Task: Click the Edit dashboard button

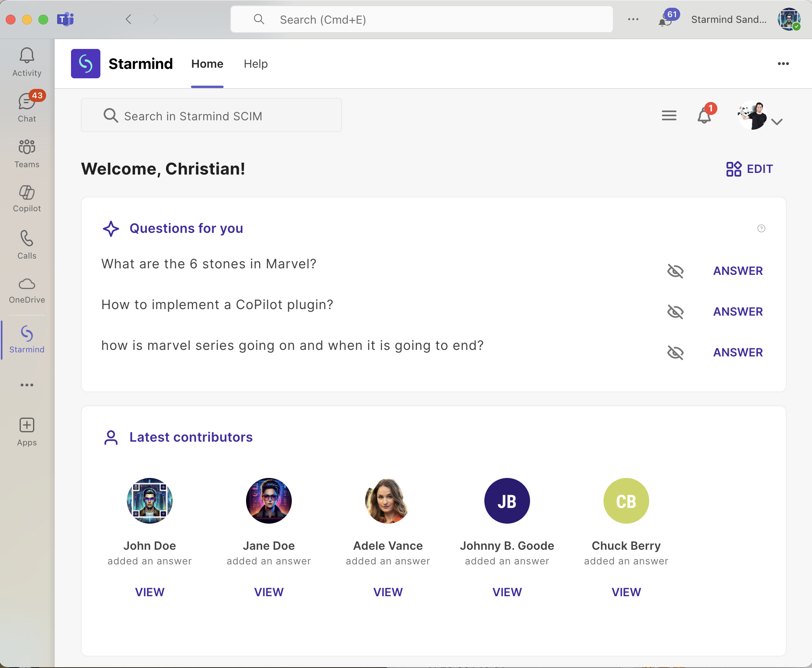Action: click(750, 169)
